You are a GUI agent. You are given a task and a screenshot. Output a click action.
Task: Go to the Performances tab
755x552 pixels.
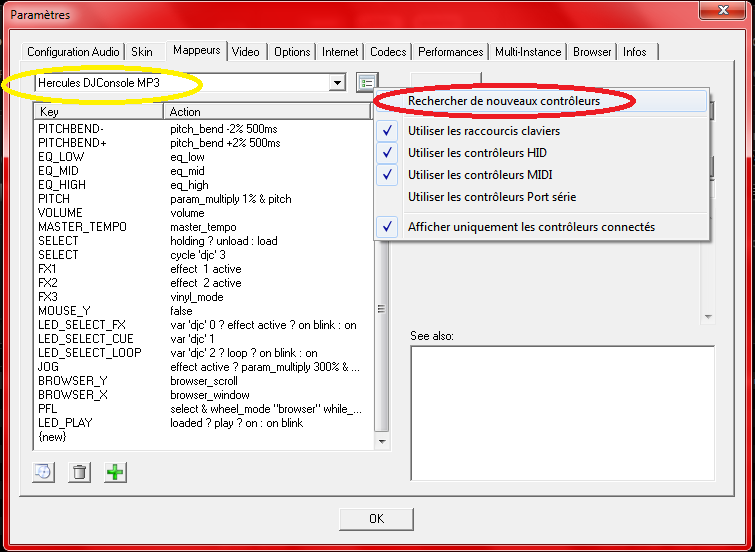click(450, 52)
